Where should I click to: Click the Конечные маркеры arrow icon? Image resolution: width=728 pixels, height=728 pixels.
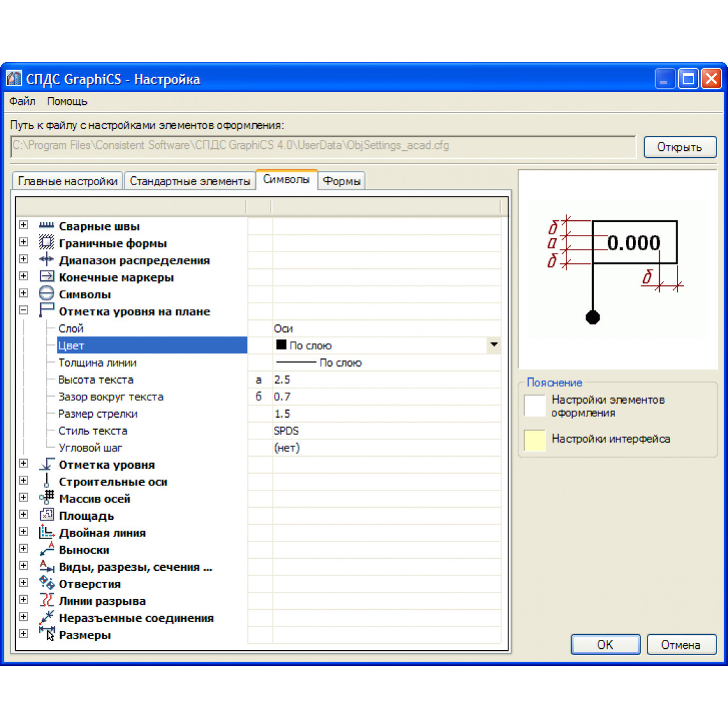click(x=47, y=277)
